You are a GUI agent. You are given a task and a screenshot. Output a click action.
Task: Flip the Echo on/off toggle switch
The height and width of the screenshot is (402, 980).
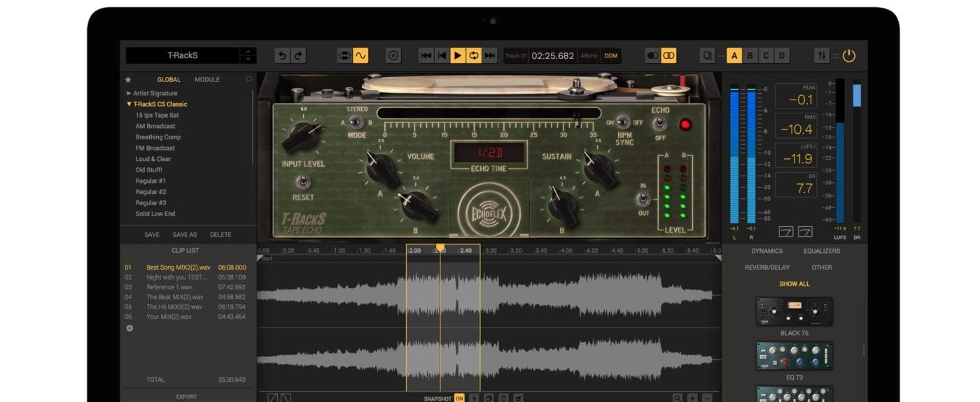click(x=659, y=124)
